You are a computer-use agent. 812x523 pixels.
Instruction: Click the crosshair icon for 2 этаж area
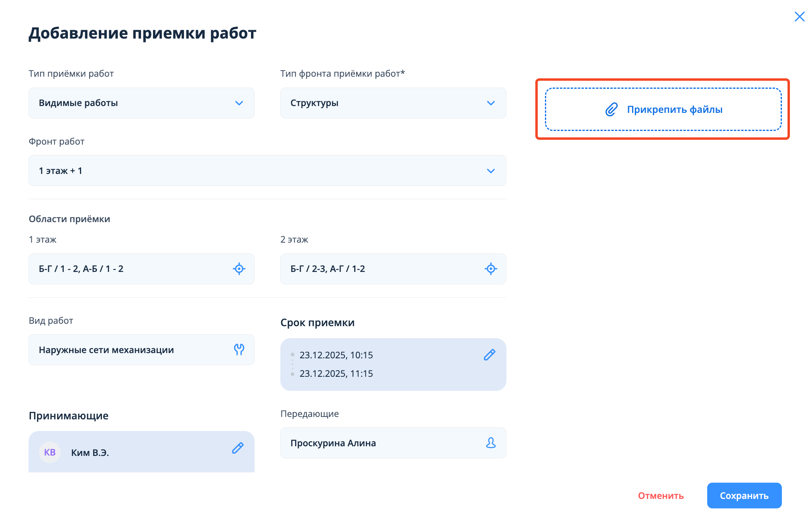point(490,269)
